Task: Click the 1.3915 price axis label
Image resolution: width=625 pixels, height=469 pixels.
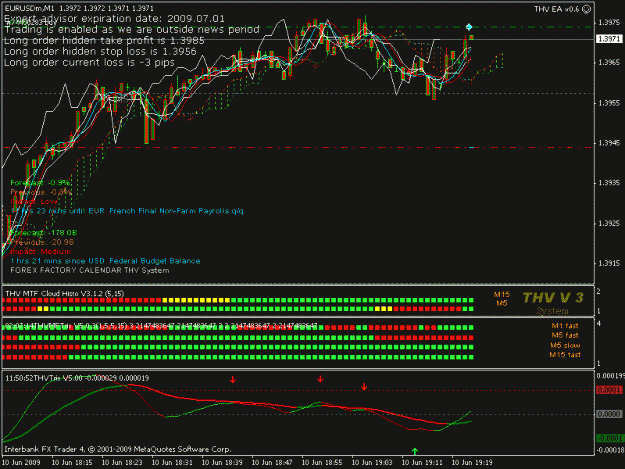Action: pyautogui.click(x=609, y=263)
